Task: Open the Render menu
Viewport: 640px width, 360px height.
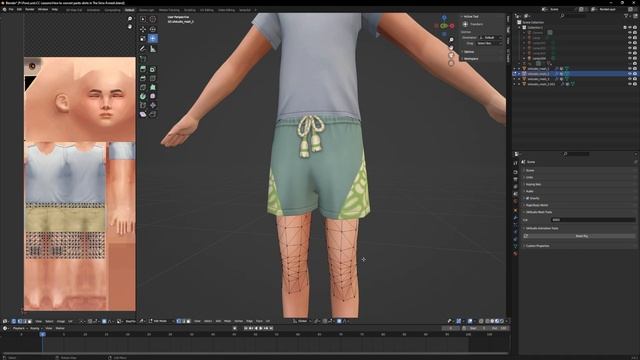Action: 30,9
